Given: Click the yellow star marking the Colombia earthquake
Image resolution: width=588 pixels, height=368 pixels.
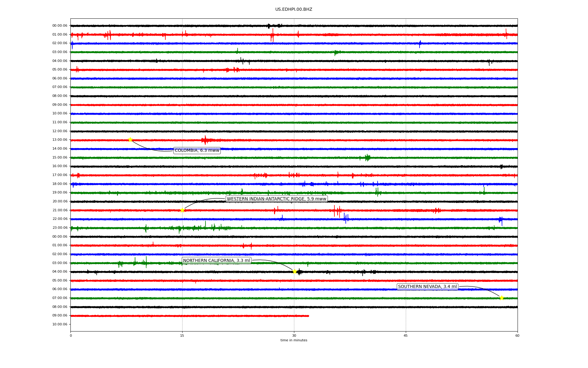Looking at the screenshot, I should (x=130, y=140).
